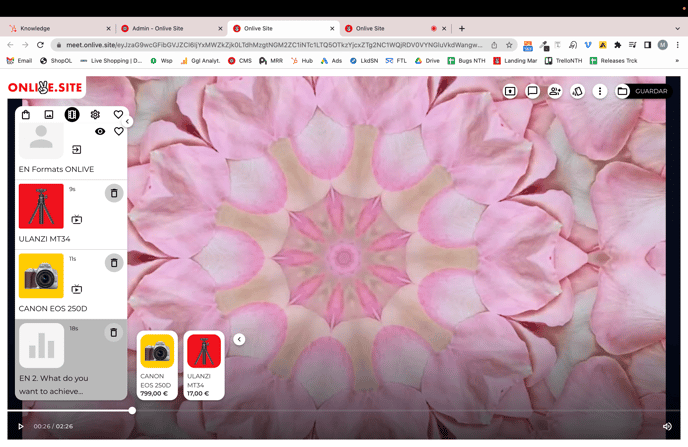Click the GUARDAR save button
Image resolution: width=688 pixels, height=447 pixels.
pyautogui.click(x=643, y=91)
